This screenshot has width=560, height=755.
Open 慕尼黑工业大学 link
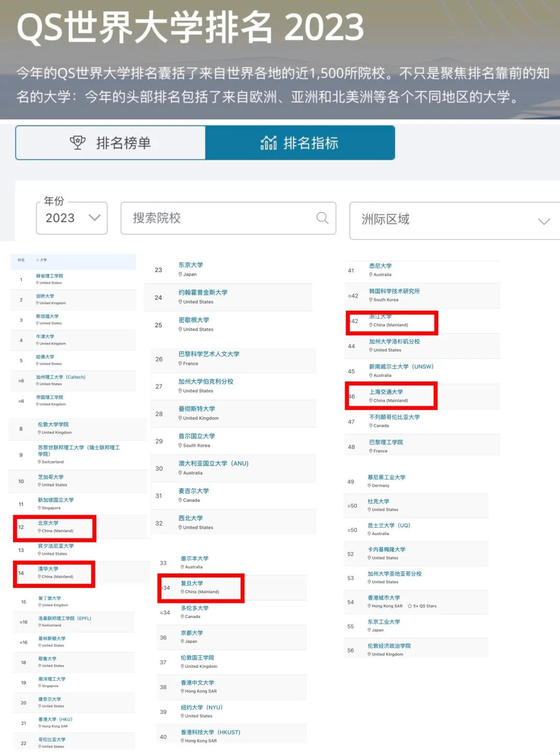pyautogui.click(x=386, y=477)
